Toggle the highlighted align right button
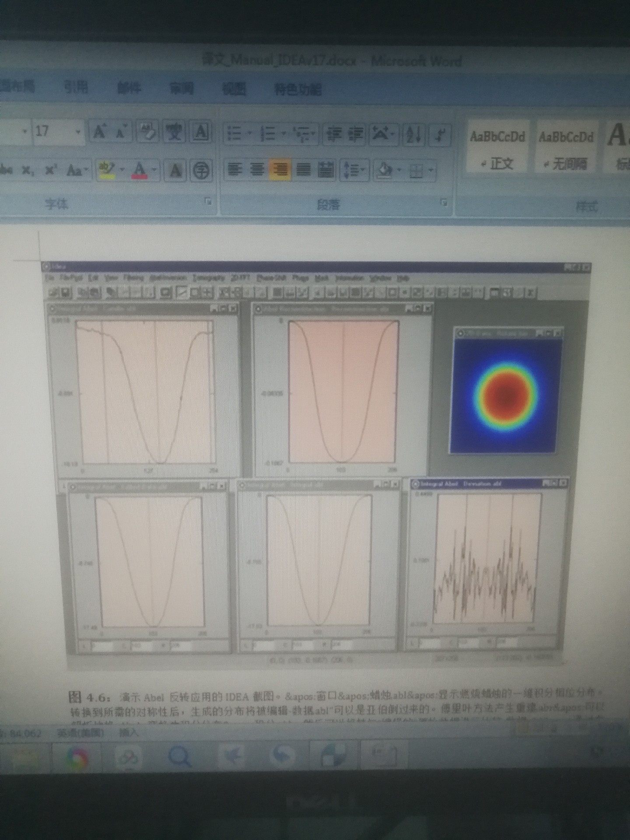The image size is (630, 840). (x=280, y=170)
